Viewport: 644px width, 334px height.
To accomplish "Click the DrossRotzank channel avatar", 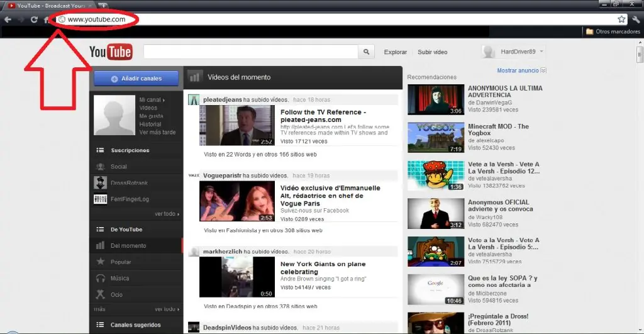I will coord(100,182).
